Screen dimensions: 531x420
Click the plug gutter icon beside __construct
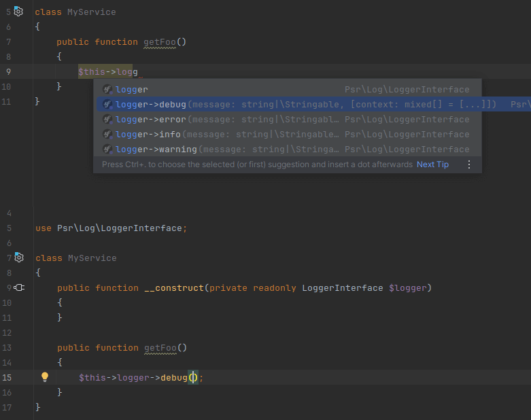point(19,287)
